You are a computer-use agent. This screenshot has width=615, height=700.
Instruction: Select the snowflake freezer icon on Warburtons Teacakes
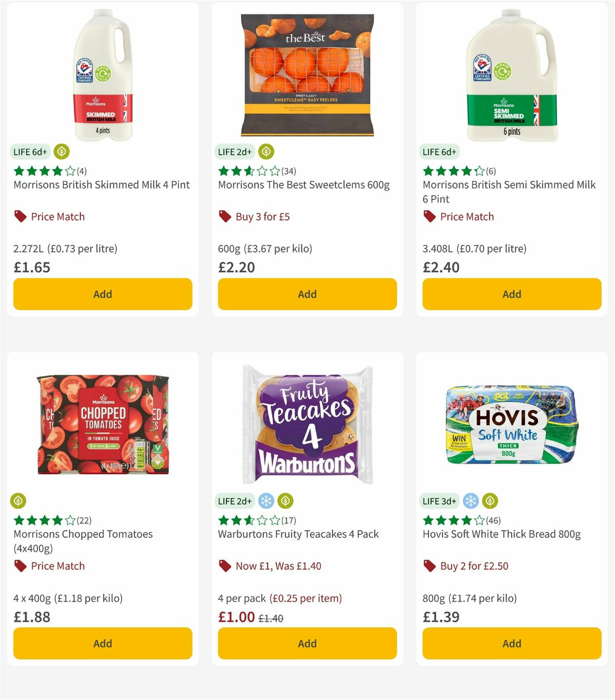(x=266, y=501)
